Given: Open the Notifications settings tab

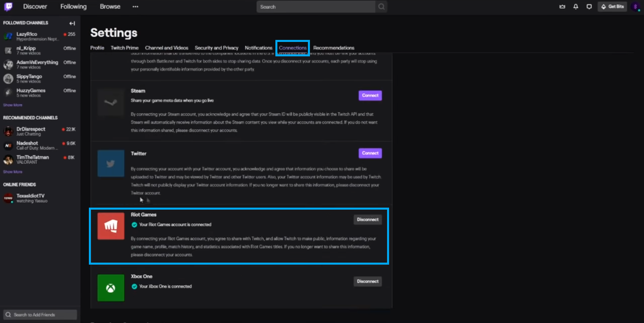Looking at the screenshot, I should point(259,48).
